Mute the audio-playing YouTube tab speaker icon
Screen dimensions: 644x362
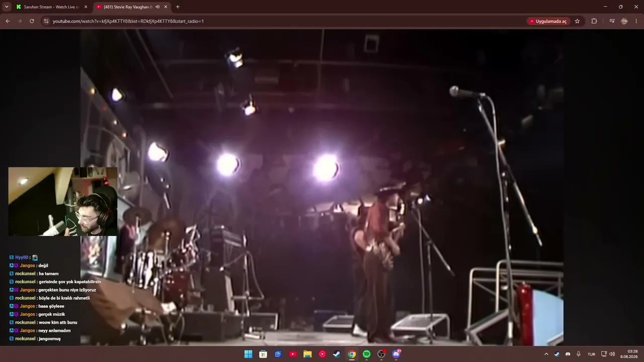(x=157, y=7)
